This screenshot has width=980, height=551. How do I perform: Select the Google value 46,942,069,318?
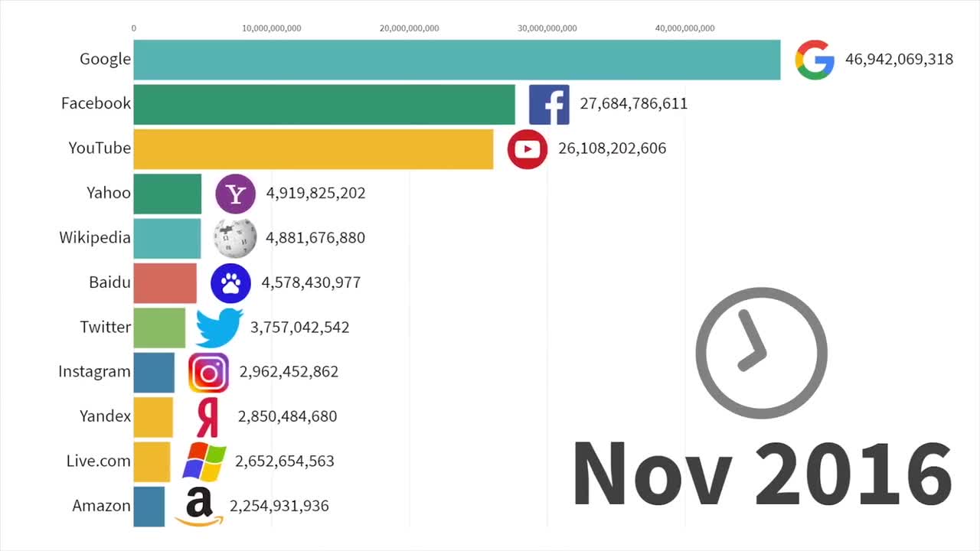tap(899, 59)
